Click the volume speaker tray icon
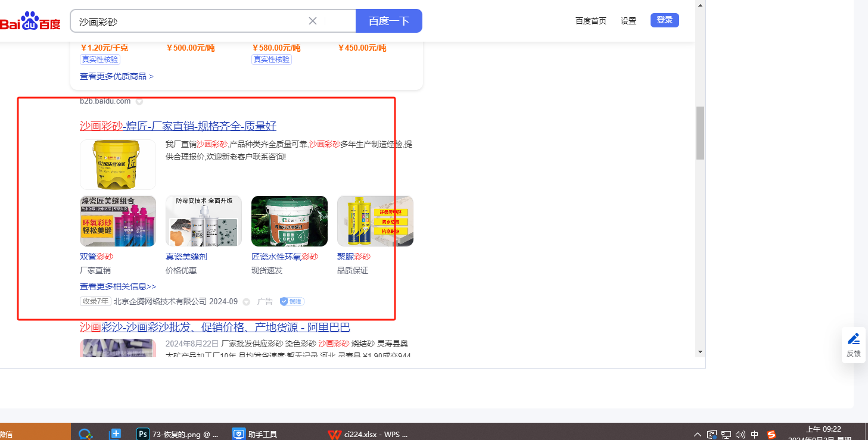 (741, 434)
